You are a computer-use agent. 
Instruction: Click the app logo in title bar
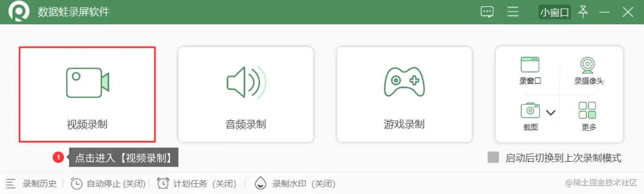point(19,12)
